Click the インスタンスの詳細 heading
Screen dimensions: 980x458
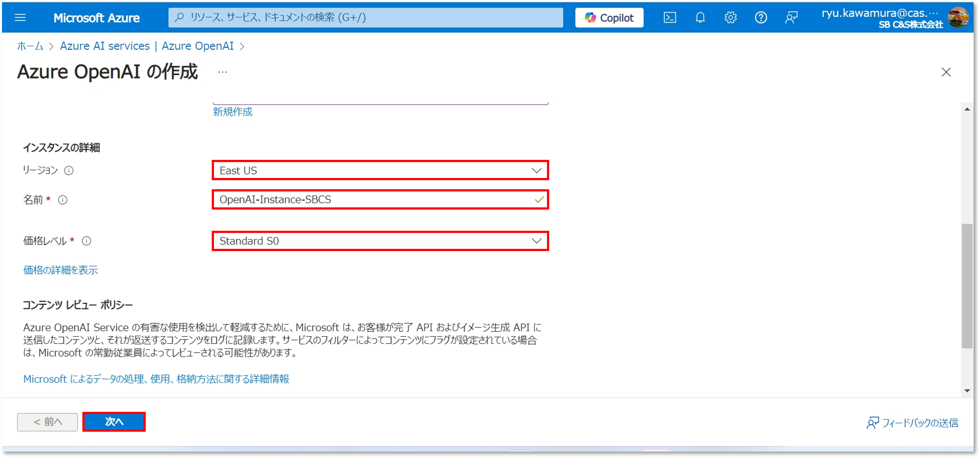pos(61,148)
